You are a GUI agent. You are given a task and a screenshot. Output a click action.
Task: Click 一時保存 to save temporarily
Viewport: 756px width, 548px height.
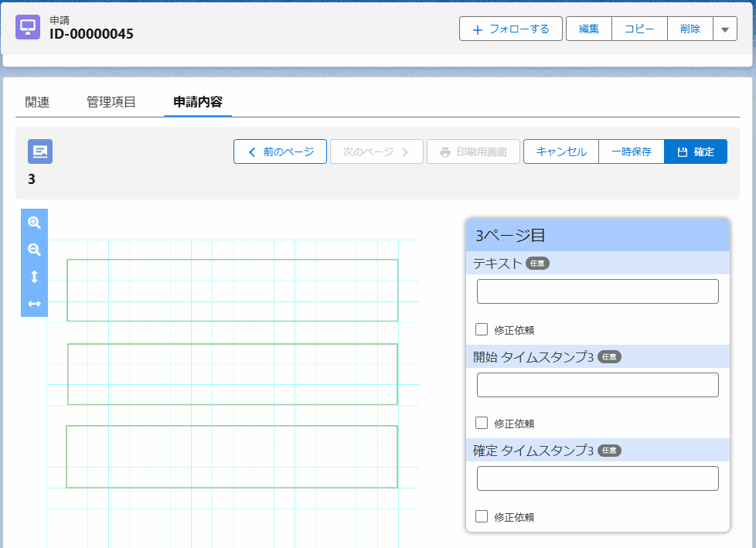pyautogui.click(x=631, y=151)
